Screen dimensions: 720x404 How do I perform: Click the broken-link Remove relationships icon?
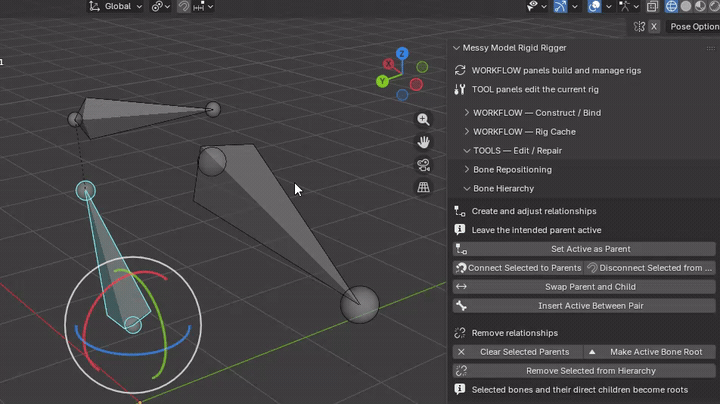pyautogui.click(x=460, y=333)
